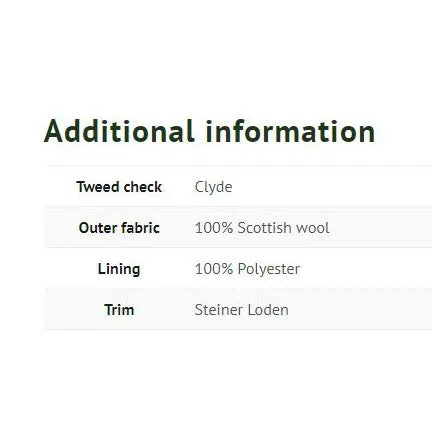Viewport: 432px width, 432px height.
Task: Click '100%' in the Polyester lining value
Action: point(214,269)
